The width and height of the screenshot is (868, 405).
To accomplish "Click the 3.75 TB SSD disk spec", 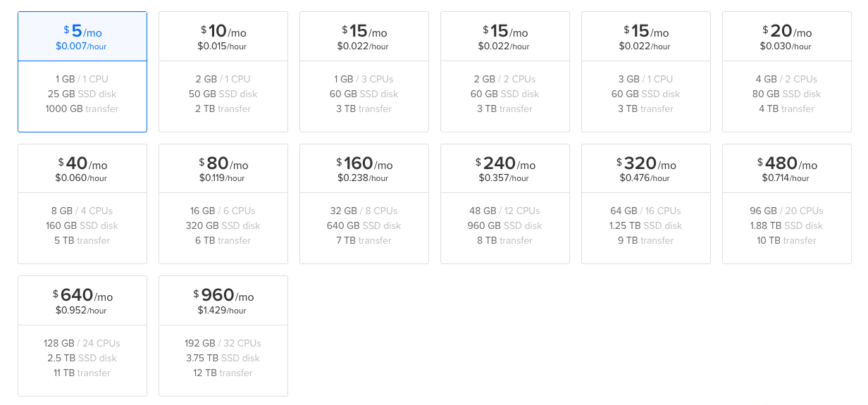I will [x=223, y=358].
